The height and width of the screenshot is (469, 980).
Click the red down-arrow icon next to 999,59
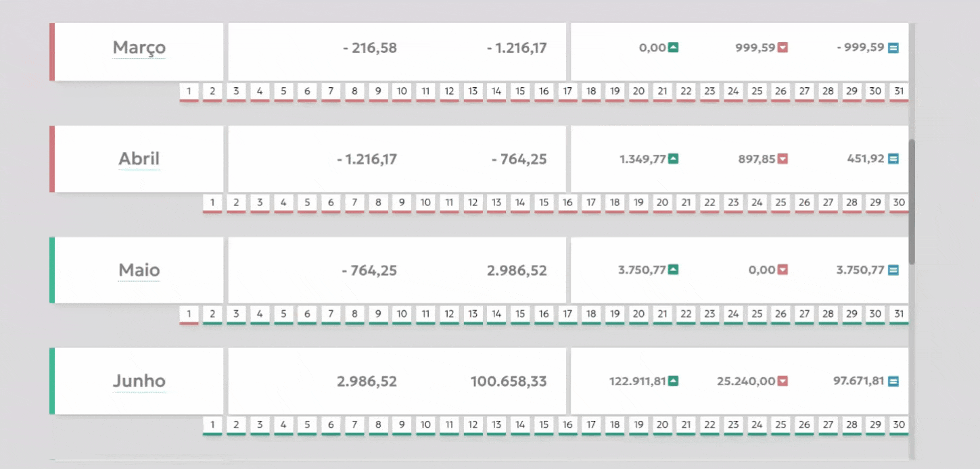click(783, 47)
